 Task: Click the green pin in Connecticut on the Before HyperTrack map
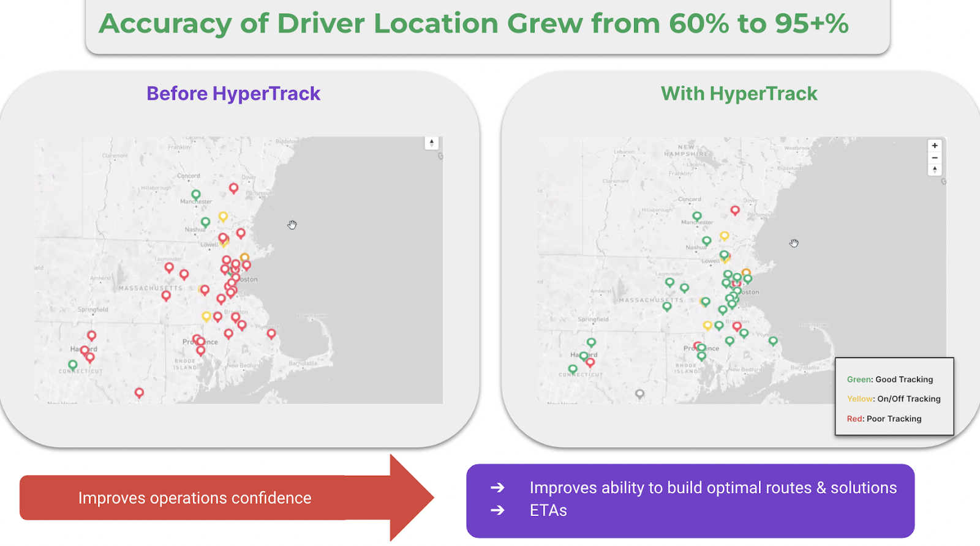pos(73,365)
